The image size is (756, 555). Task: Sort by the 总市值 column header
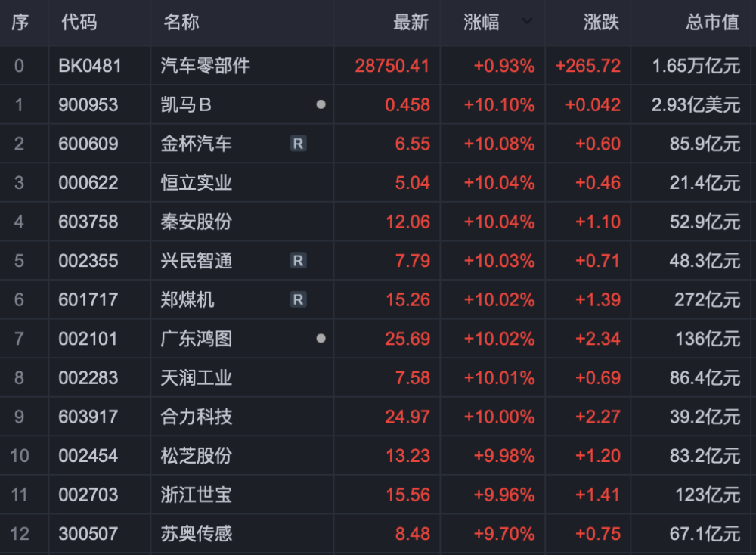(712, 23)
